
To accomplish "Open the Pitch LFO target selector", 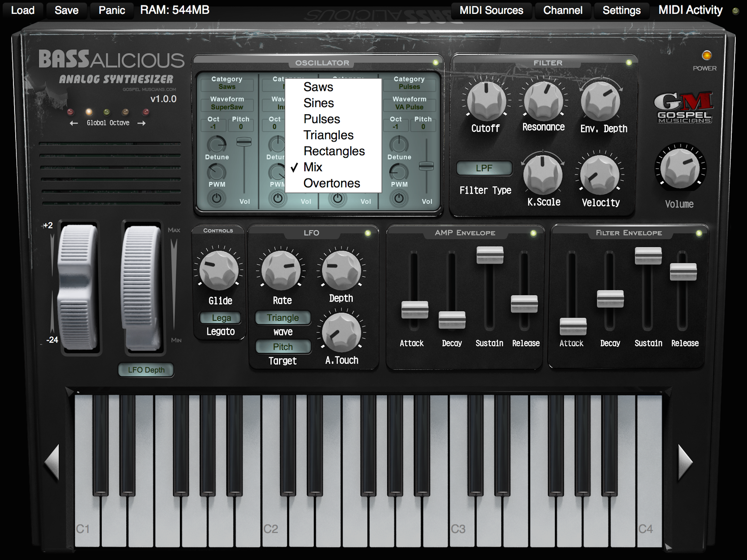I will [x=283, y=347].
